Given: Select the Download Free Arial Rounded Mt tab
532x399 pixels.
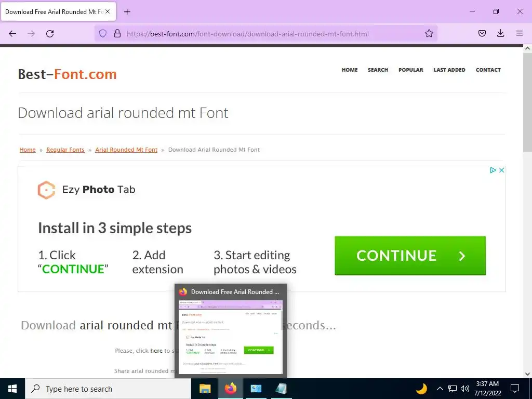Looking at the screenshot, I should 59,12.
